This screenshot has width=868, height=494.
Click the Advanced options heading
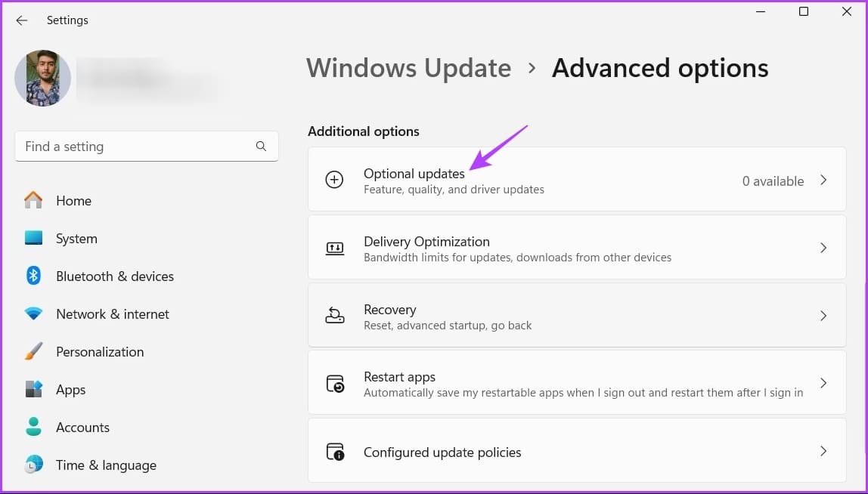tap(660, 68)
